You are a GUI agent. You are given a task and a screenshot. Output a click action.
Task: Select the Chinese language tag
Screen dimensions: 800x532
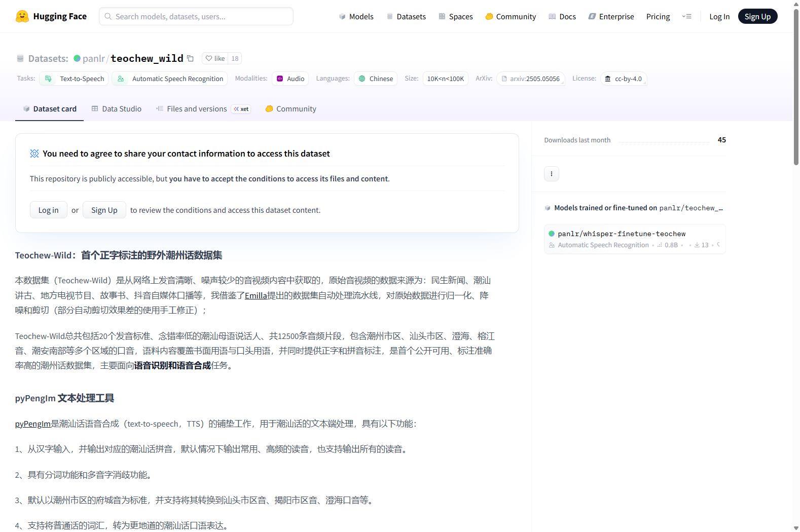[x=376, y=79]
